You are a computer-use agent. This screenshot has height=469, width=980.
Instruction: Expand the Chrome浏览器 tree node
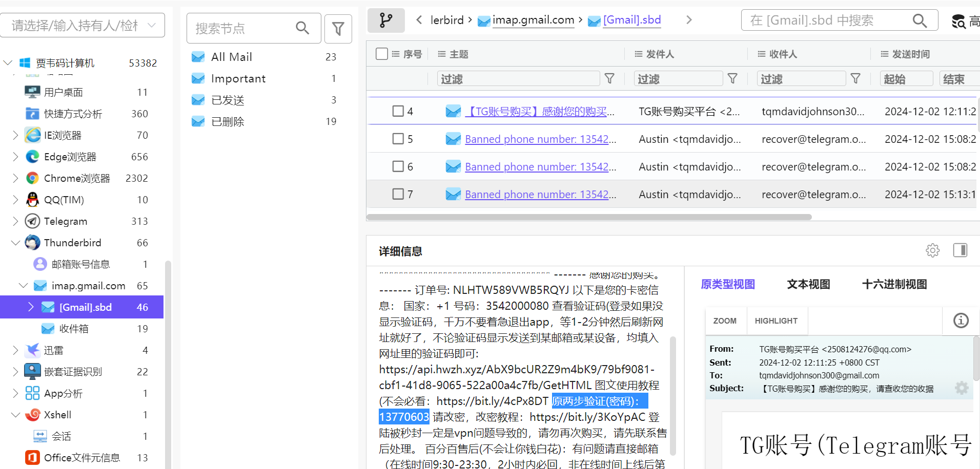pos(15,178)
